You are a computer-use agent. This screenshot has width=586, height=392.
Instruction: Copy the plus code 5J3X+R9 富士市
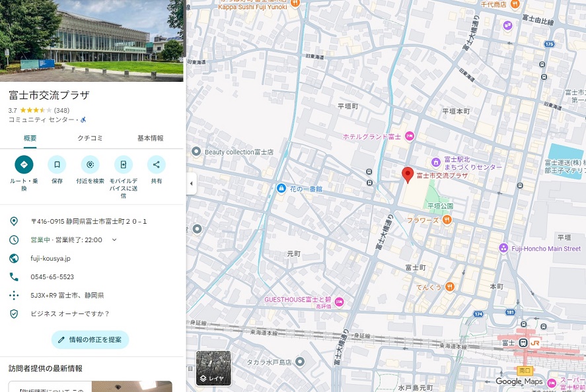(x=67, y=295)
